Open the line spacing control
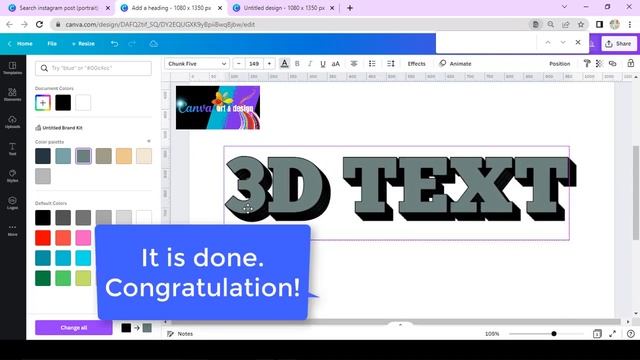This screenshot has height=360, width=640. click(391, 64)
